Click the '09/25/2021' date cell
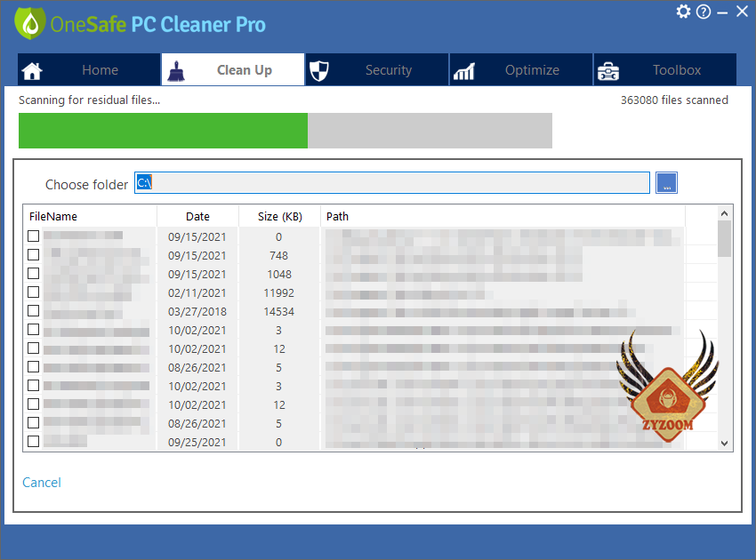 click(197, 443)
